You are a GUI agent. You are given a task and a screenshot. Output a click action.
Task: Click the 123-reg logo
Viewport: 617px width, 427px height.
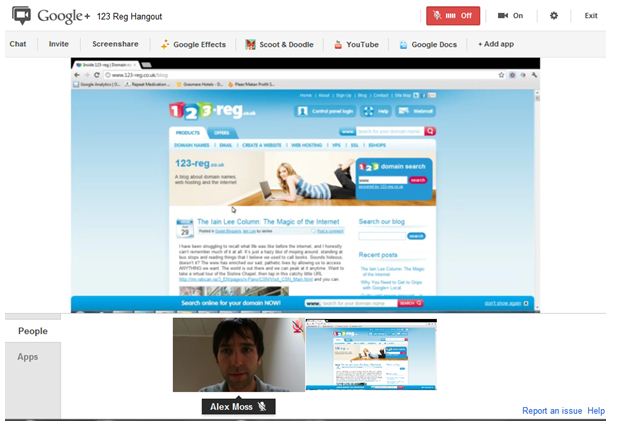coord(212,111)
